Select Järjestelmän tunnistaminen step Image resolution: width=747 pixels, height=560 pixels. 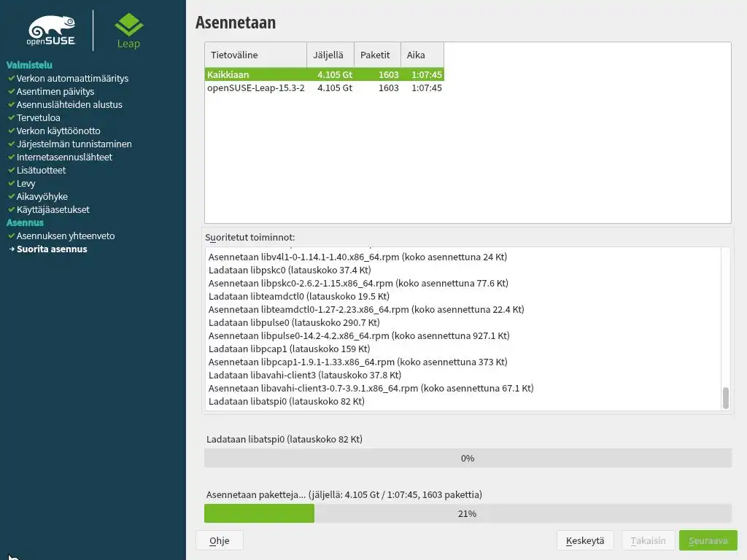(74, 144)
